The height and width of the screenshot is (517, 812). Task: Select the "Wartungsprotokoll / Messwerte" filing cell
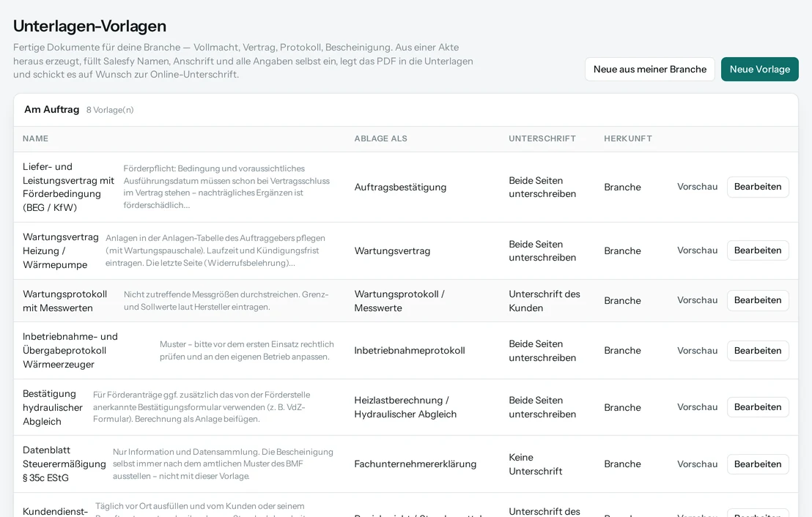(x=399, y=301)
